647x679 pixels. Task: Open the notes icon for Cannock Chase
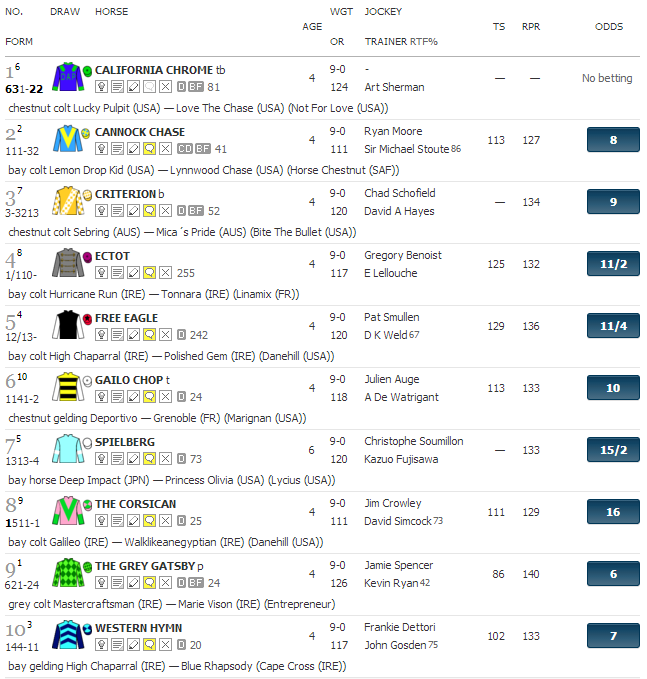coord(117,149)
